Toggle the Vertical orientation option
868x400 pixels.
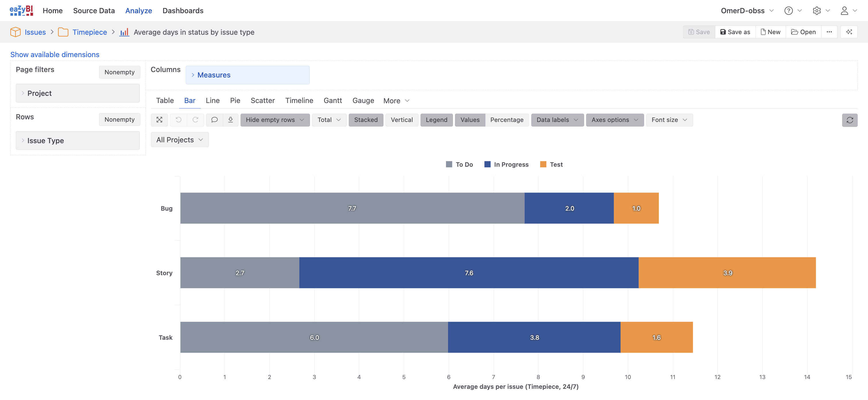click(402, 120)
